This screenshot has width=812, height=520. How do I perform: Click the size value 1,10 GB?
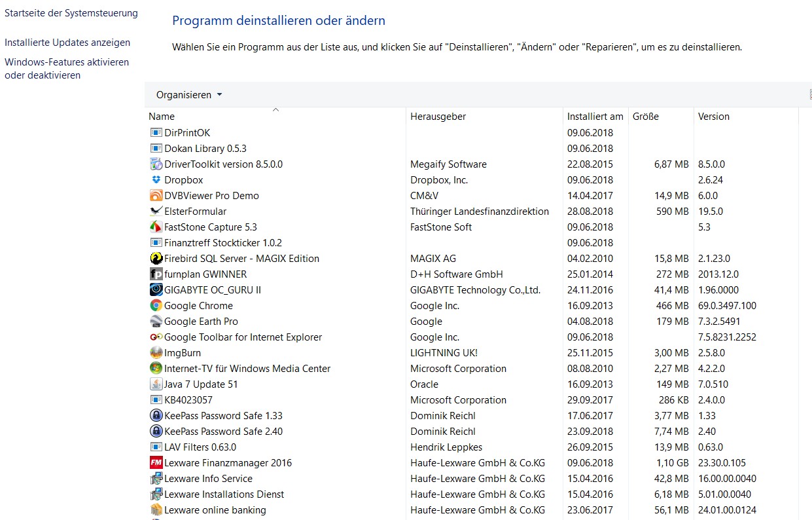(672, 463)
